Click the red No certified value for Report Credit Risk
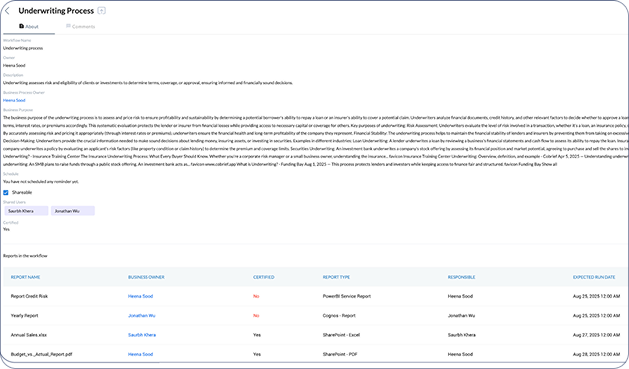 [256, 296]
